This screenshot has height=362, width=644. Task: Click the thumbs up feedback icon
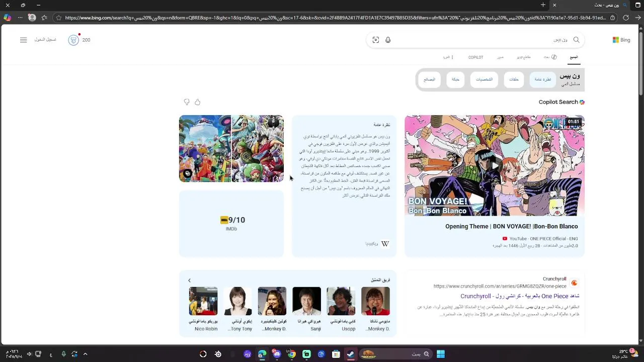(x=197, y=102)
